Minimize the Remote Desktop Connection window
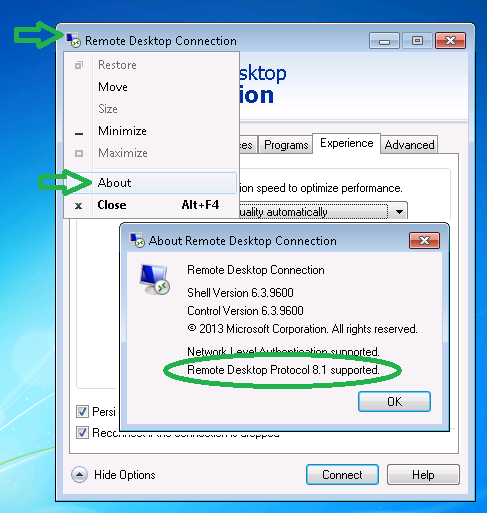 384,41
